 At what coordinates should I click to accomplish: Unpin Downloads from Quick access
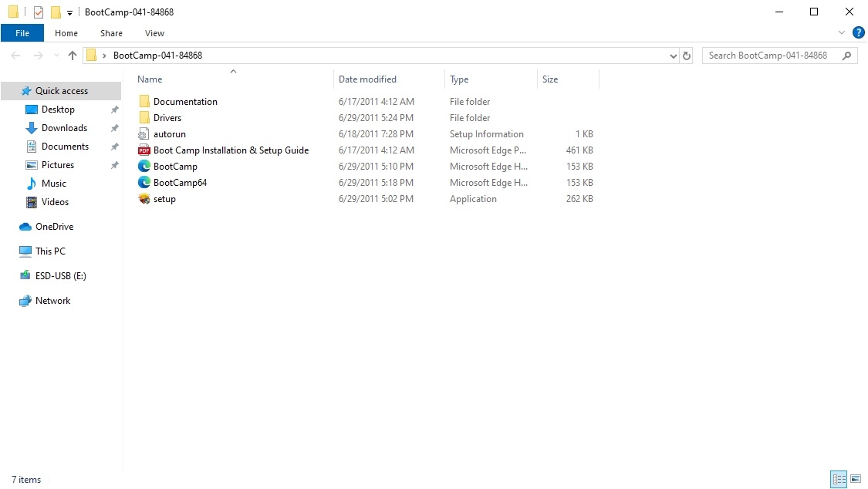(115, 128)
